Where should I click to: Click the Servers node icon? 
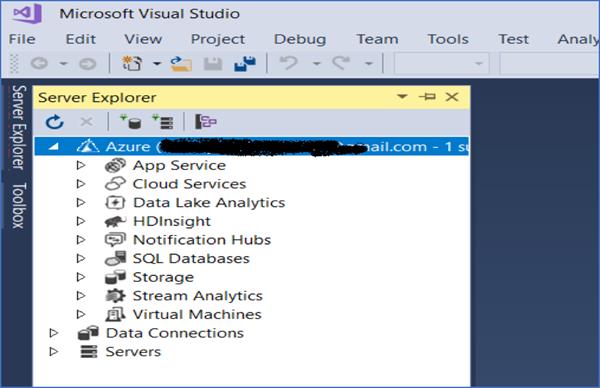[89, 351]
